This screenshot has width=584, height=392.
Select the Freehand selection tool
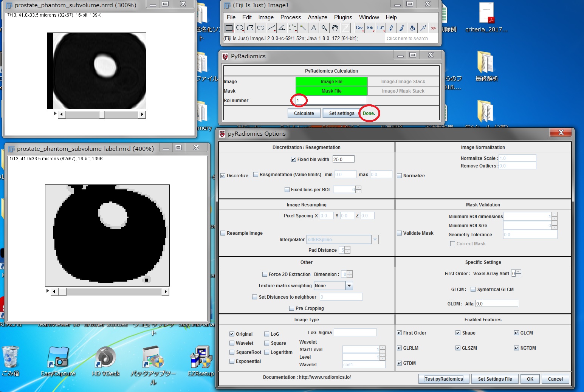tap(260, 28)
